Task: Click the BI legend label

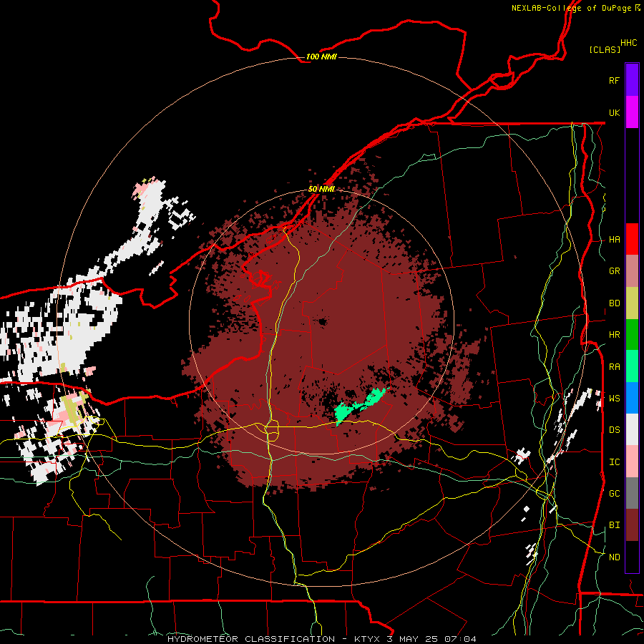Action: point(614,525)
